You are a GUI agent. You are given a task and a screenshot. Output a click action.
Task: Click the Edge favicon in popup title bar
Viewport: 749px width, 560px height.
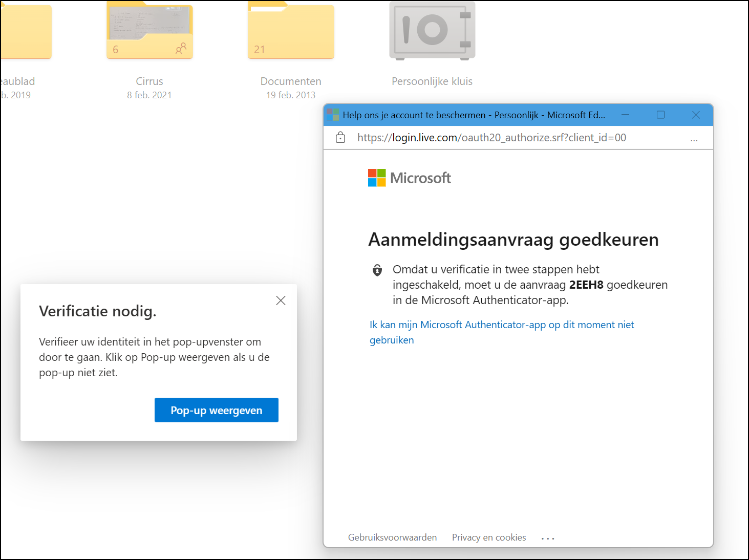333,115
